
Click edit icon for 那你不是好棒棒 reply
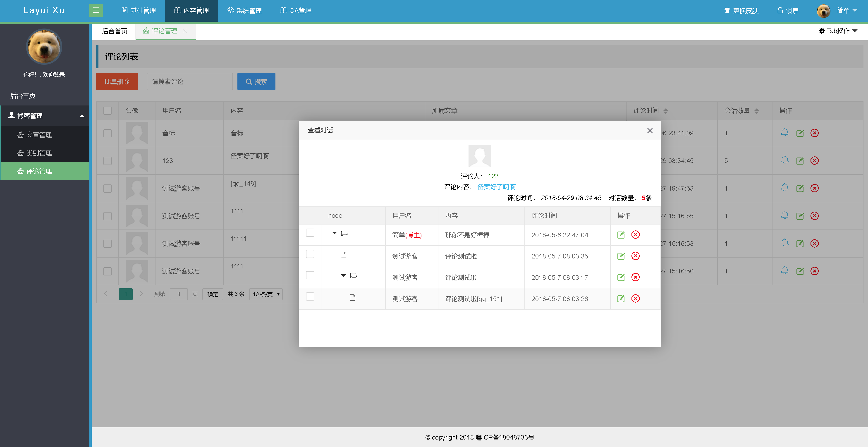pos(621,235)
